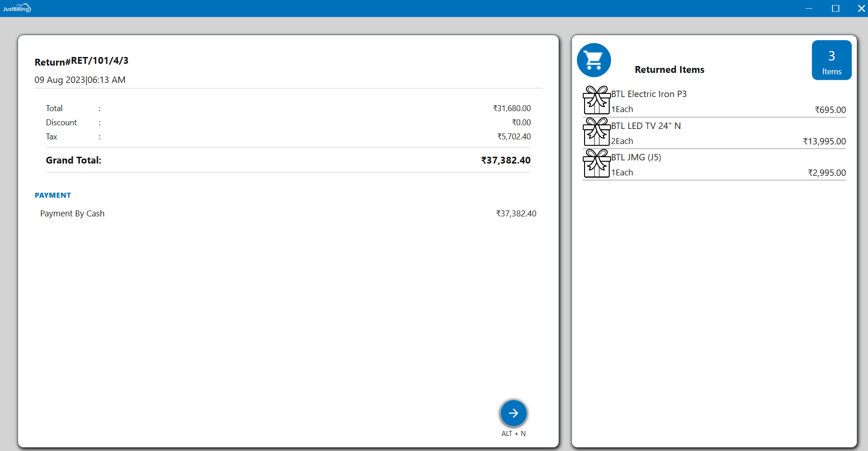
Task: Select the BTL LED TV 24" N item name
Action: pos(646,126)
